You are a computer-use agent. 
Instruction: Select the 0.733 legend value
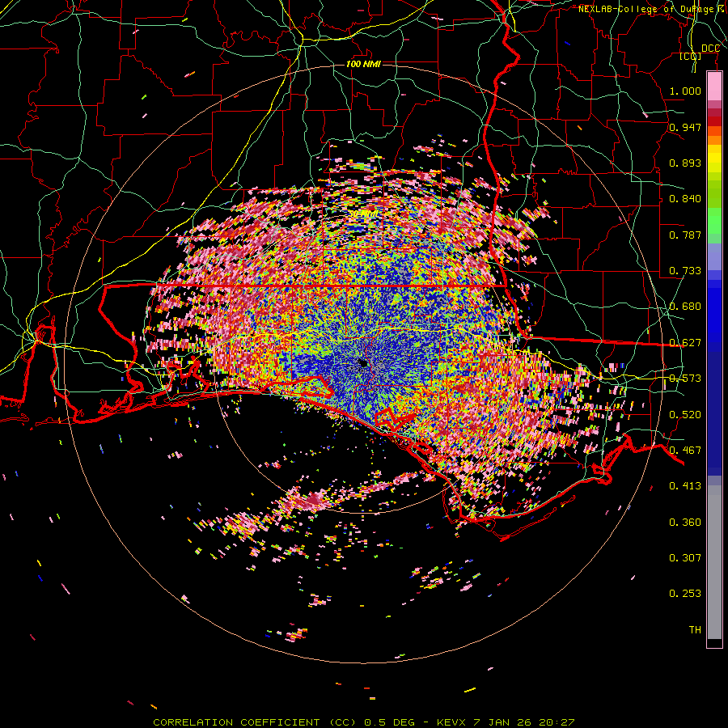point(685,271)
